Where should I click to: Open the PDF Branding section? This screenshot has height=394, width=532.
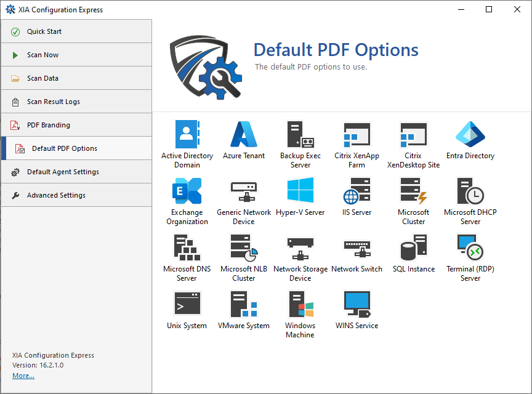click(76, 125)
